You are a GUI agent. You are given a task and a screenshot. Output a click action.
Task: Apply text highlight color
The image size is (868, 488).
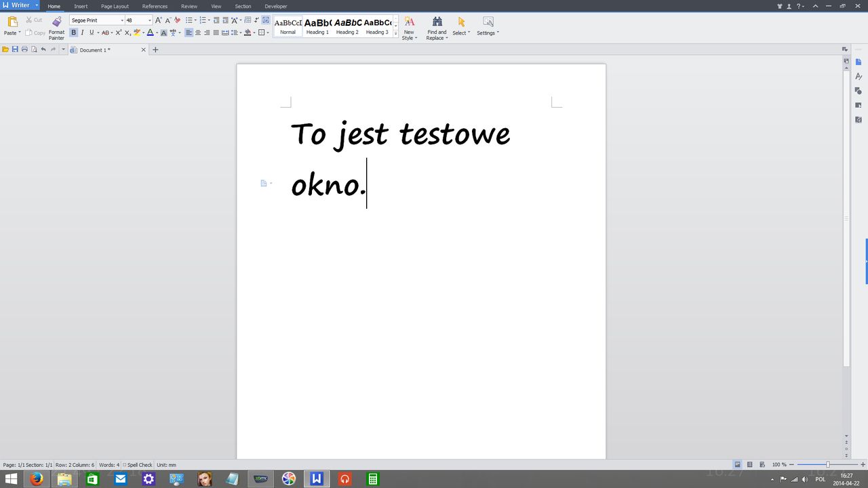coord(137,33)
